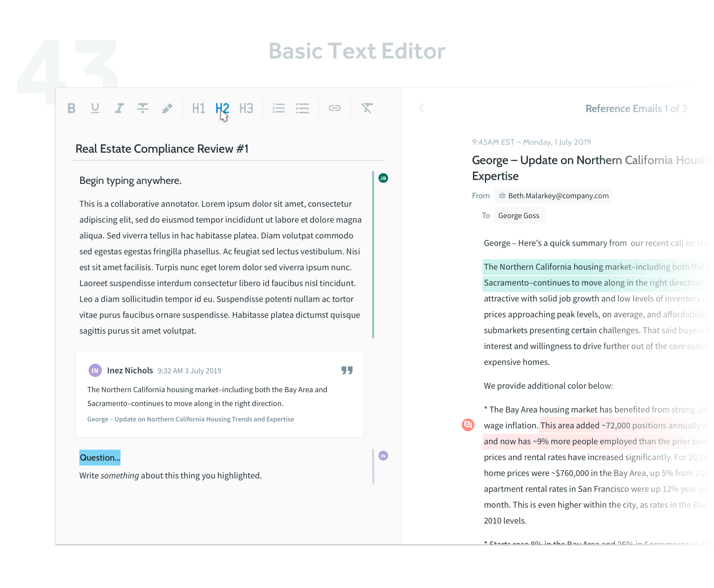
Task: Open the email link about Northern California Housing Trends
Action: click(x=191, y=419)
